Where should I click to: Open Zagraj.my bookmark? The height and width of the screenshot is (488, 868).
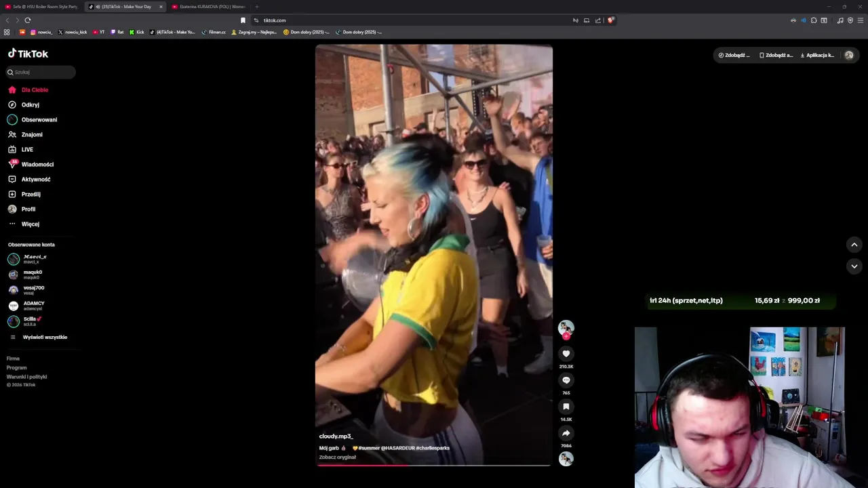(x=254, y=32)
